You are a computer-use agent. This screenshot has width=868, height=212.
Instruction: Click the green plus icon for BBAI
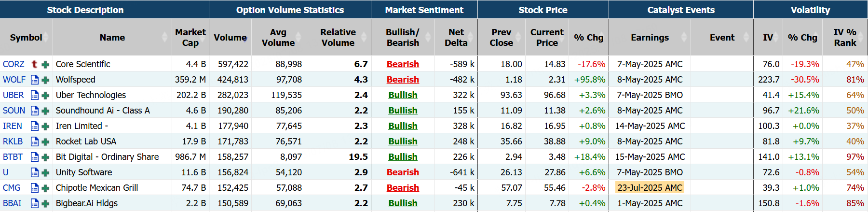pos(45,203)
